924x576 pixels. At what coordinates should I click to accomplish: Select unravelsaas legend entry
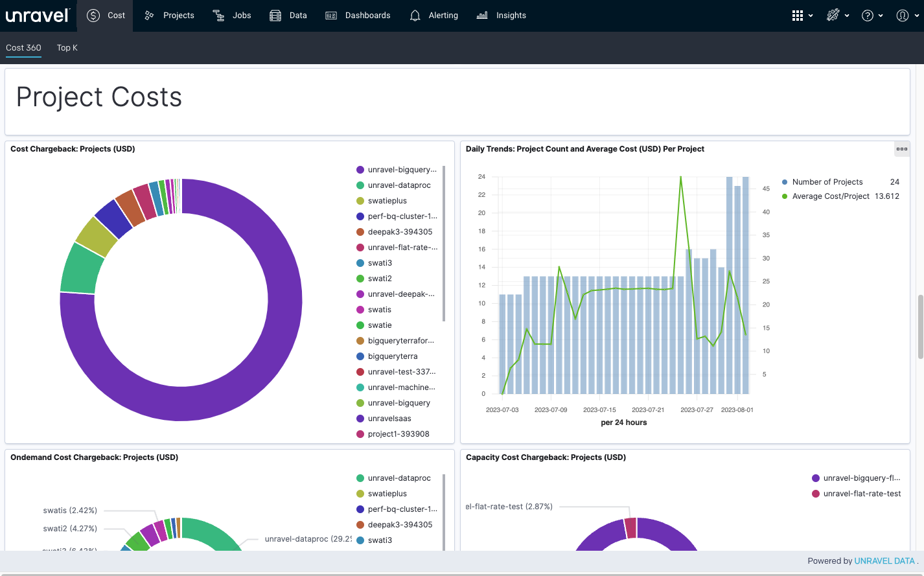(x=384, y=419)
